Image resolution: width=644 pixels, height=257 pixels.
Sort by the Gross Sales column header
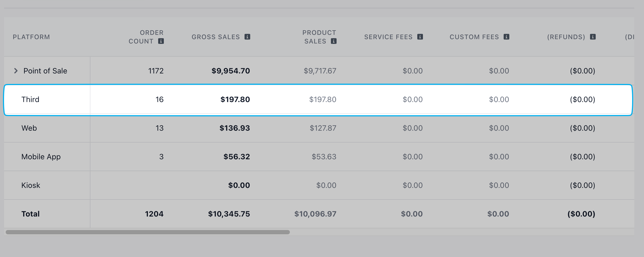pos(216,37)
